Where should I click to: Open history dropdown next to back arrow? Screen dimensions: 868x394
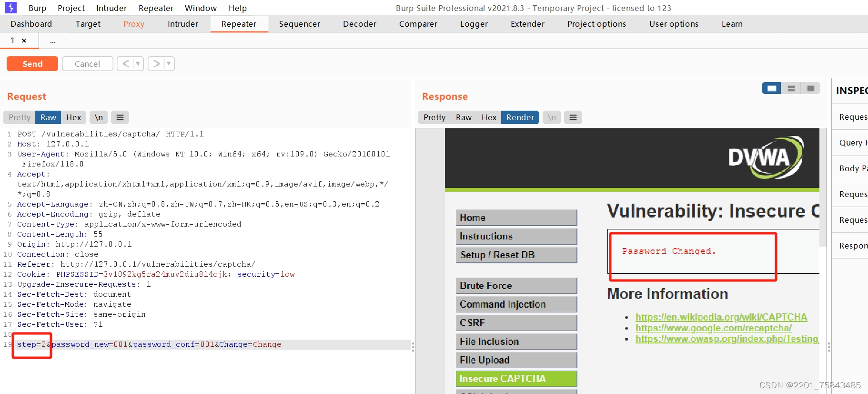tap(138, 63)
